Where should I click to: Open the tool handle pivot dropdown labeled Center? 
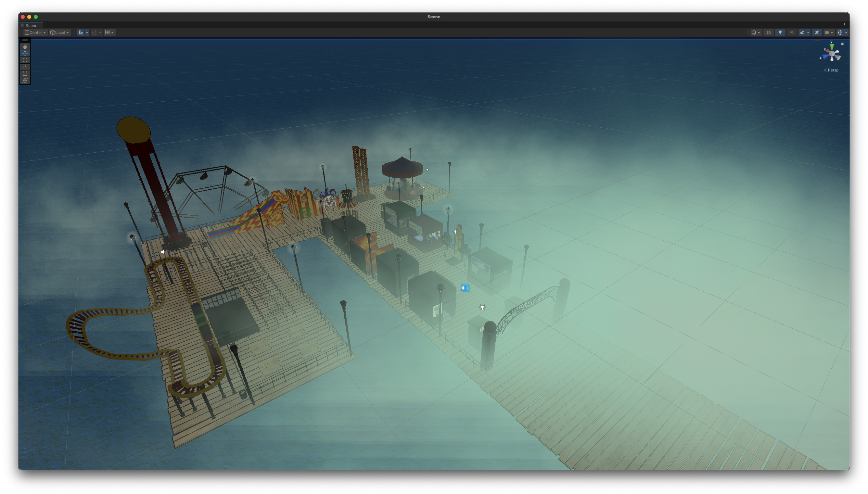click(35, 32)
